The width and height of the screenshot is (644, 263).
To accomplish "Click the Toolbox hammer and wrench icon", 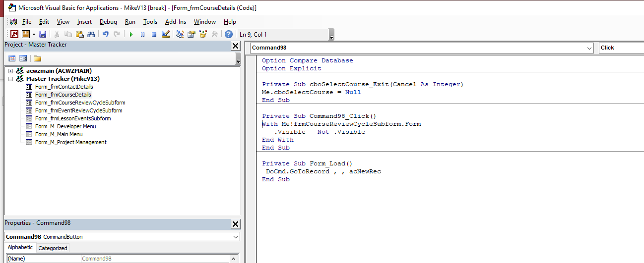I will pyautogui.click(x=214, y=34).
